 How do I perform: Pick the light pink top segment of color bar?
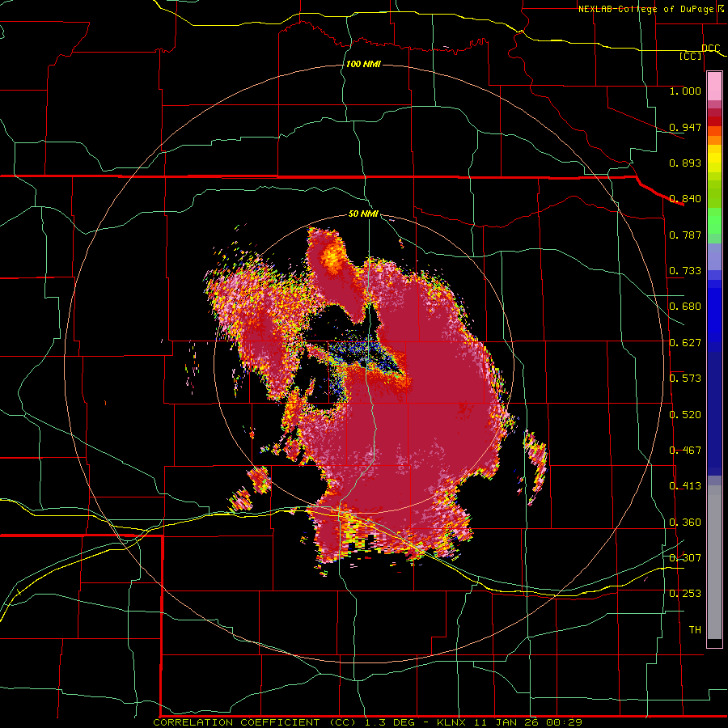pos(714,87)
